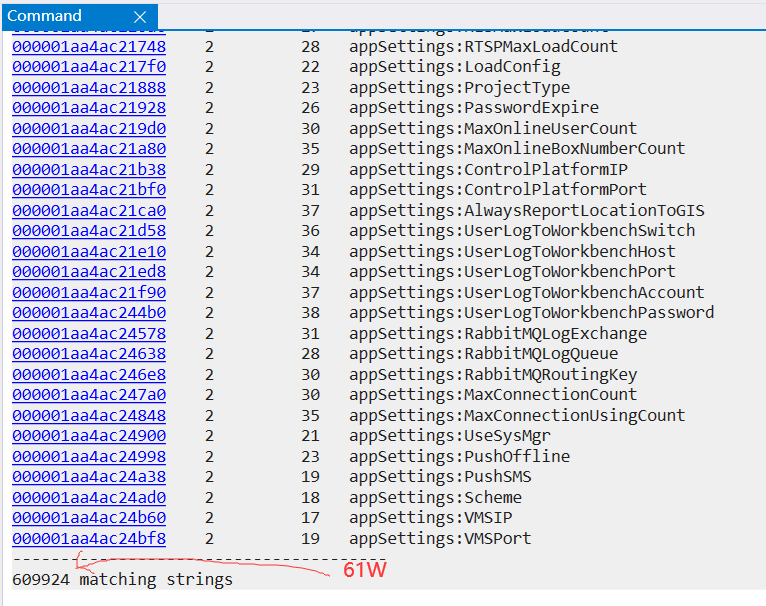Click address 000001aa4ac247a0
The height and width of the screenshot is (606, 766).
tap(89, 395)
